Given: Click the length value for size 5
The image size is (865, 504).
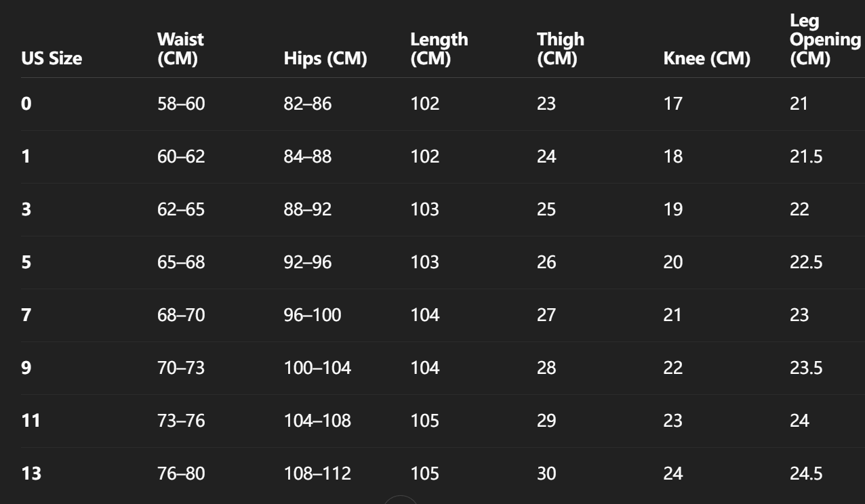Looking at the screenshot, I should pyautogui.click(x=425, y=263).
